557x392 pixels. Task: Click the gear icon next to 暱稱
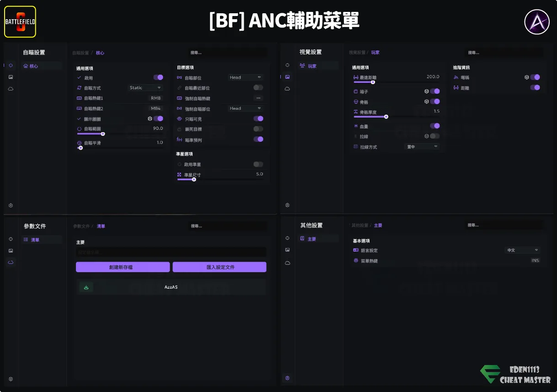[527, 77]
